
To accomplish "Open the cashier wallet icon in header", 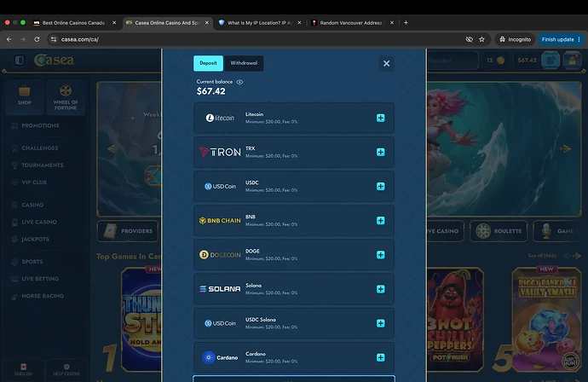I will click(551, 60).
